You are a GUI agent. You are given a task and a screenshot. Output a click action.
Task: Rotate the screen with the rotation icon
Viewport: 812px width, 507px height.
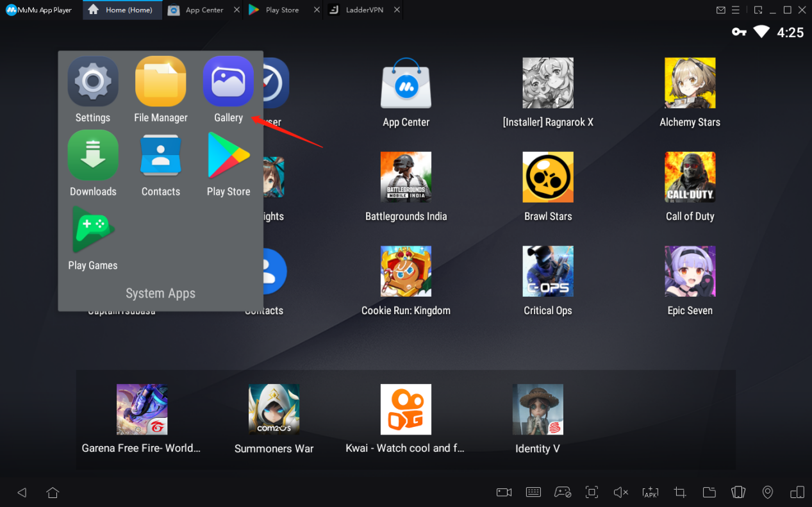738,492
